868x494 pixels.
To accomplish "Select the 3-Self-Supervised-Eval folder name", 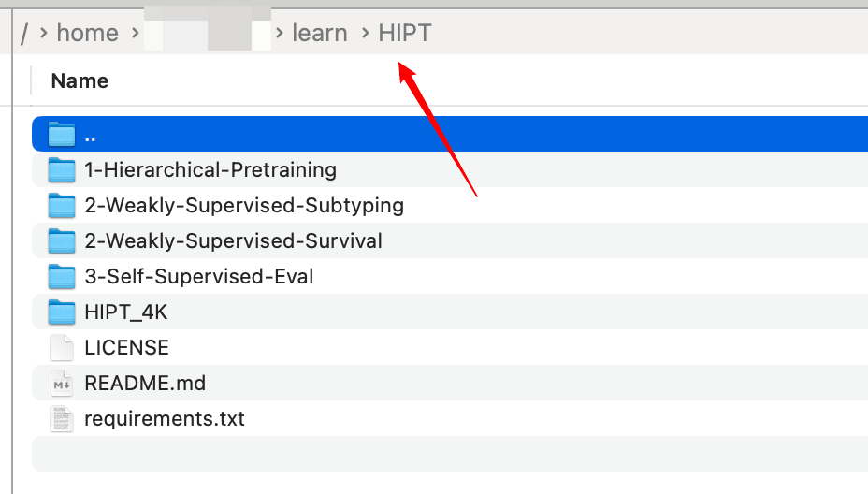I will click(x=199, y=277).
